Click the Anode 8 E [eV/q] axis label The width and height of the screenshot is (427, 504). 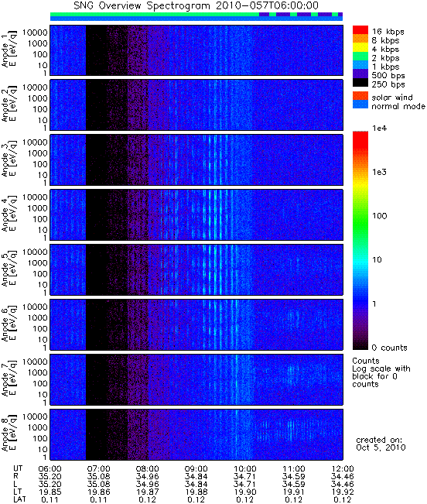click(x=9, y=434)
